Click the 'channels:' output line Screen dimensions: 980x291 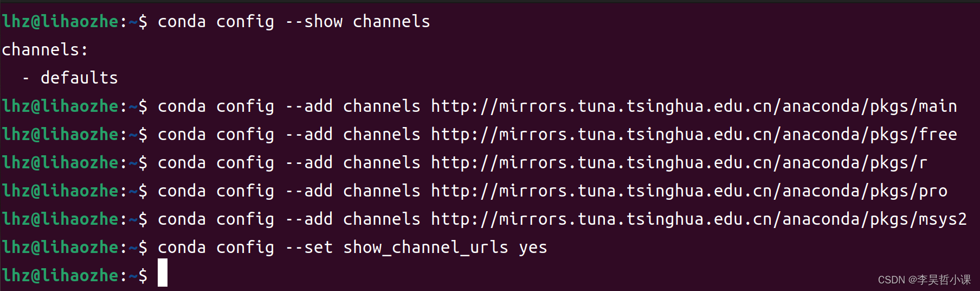coord(44,50)
